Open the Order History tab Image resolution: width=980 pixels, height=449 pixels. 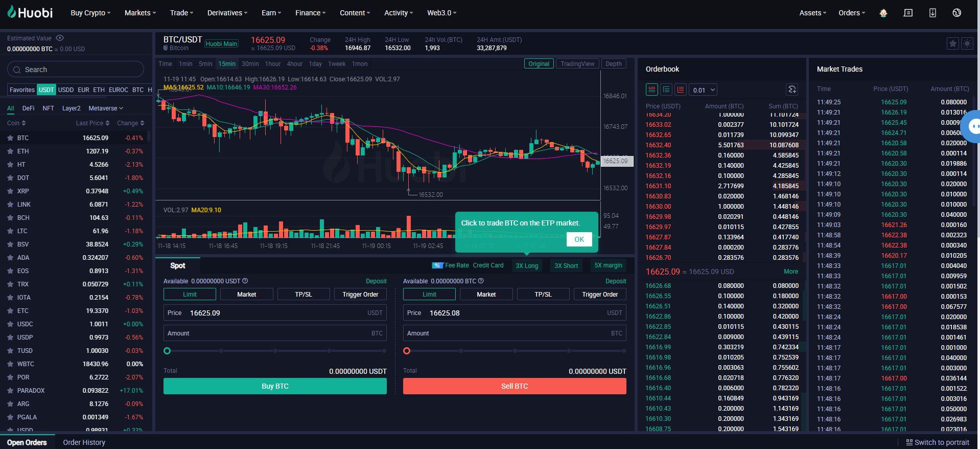[x=84, y=442]
